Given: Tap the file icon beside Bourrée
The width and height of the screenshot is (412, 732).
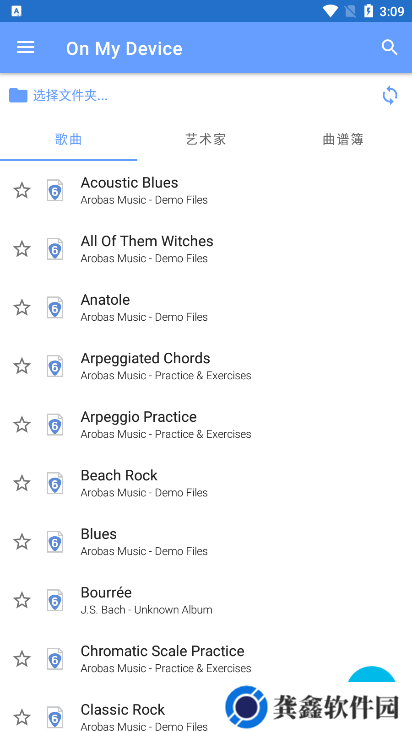Looking at the screenshot, I should (x=55, y=600).
